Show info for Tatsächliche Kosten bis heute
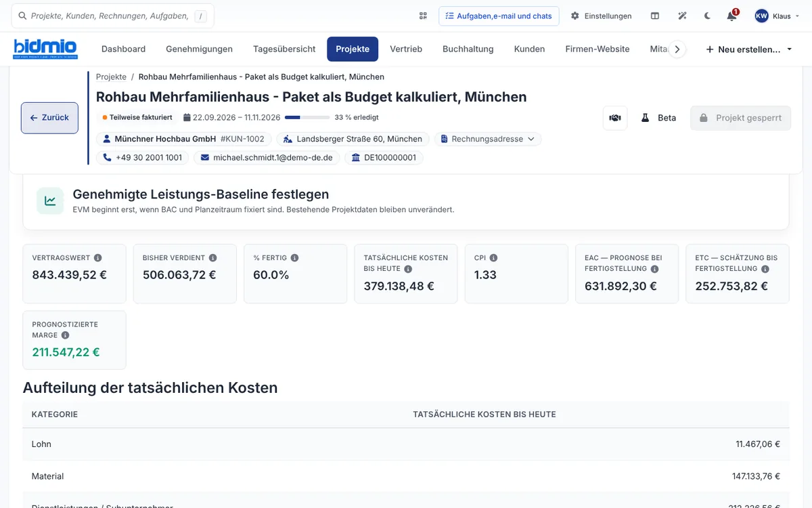 click(408, 269)
